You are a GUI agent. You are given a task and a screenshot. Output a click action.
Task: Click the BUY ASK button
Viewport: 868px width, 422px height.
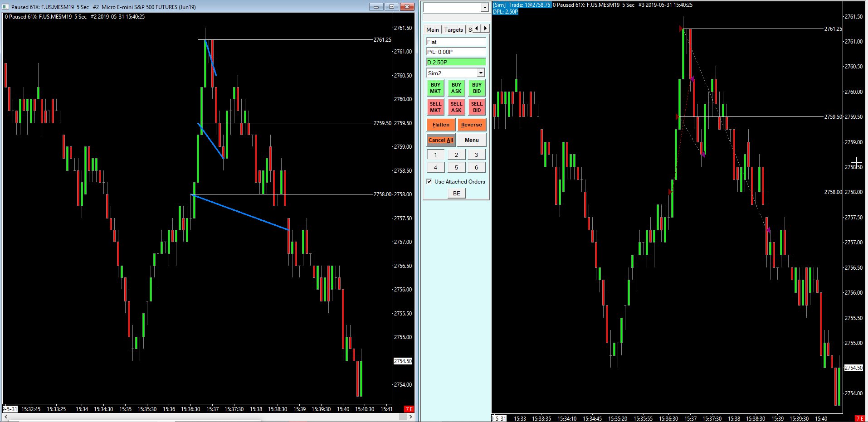point(456,88)
